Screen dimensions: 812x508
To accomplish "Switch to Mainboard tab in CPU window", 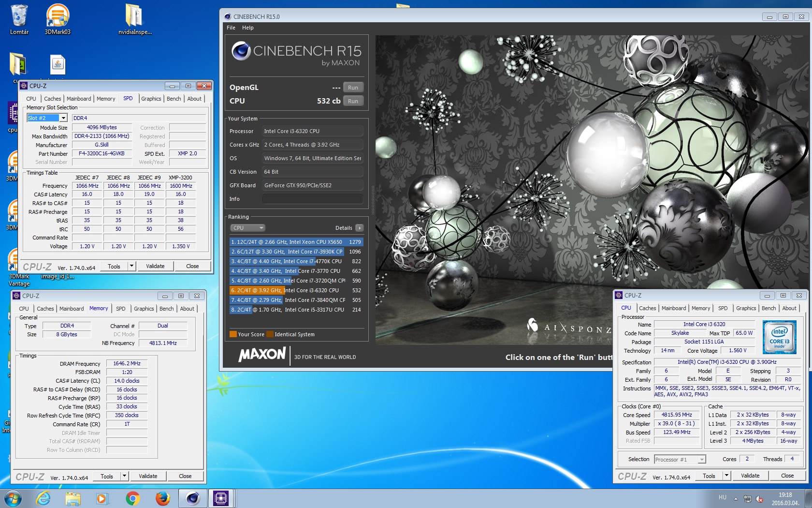I will pyautogui.click(x=674, y=308).
